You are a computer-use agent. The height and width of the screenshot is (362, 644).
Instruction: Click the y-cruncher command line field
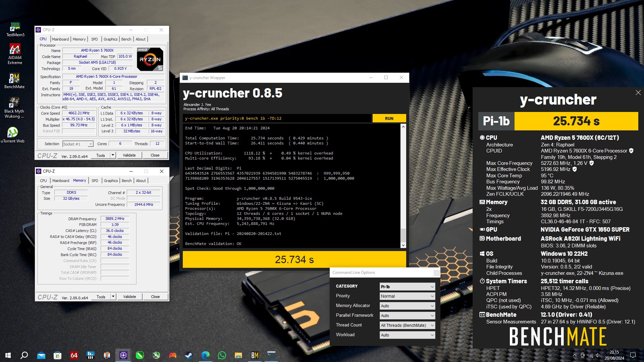277,118
